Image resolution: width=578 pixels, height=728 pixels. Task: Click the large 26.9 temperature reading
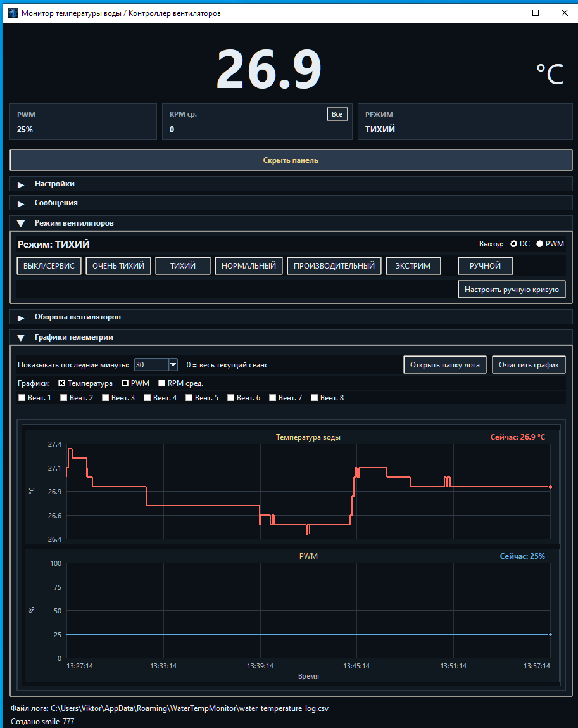pos(269,70)
